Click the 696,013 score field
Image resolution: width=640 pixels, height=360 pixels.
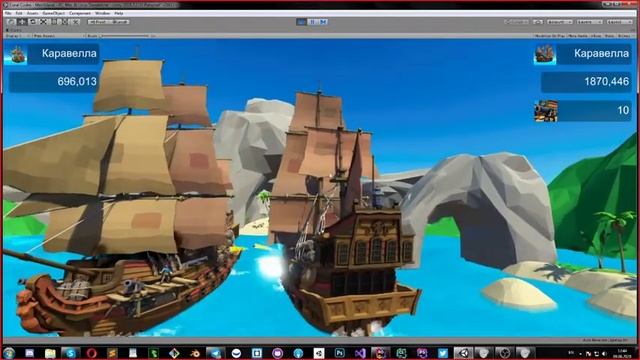coord(54,82)
